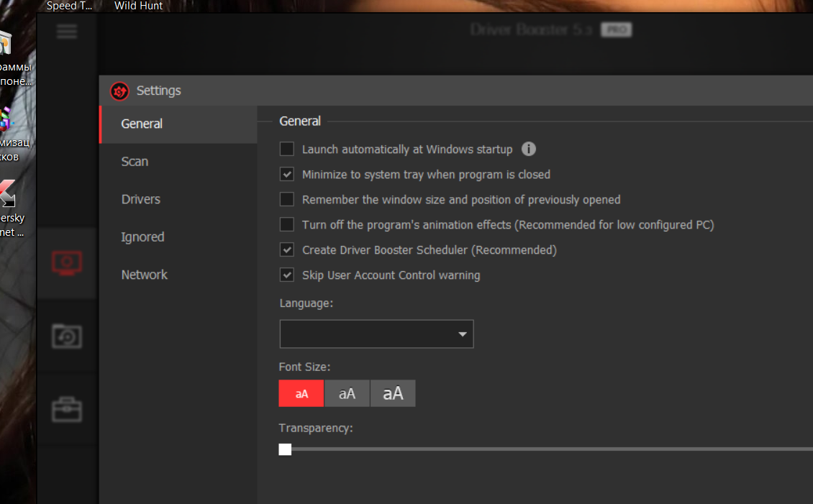
Task: Enable Launch automatically at Windows startup
Action: click(x=287, y=150)
